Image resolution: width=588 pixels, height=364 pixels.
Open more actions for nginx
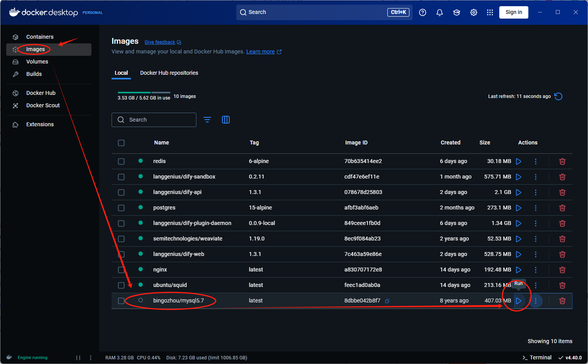tap(536, 270)
